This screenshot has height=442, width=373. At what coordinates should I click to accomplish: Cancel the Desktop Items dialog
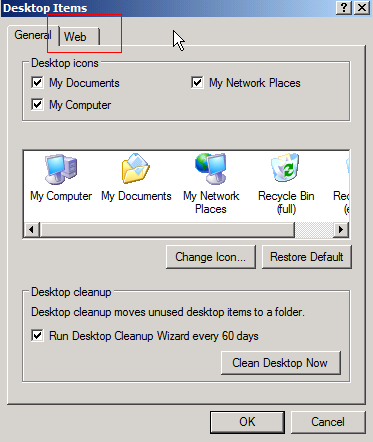tap(328, 422)
